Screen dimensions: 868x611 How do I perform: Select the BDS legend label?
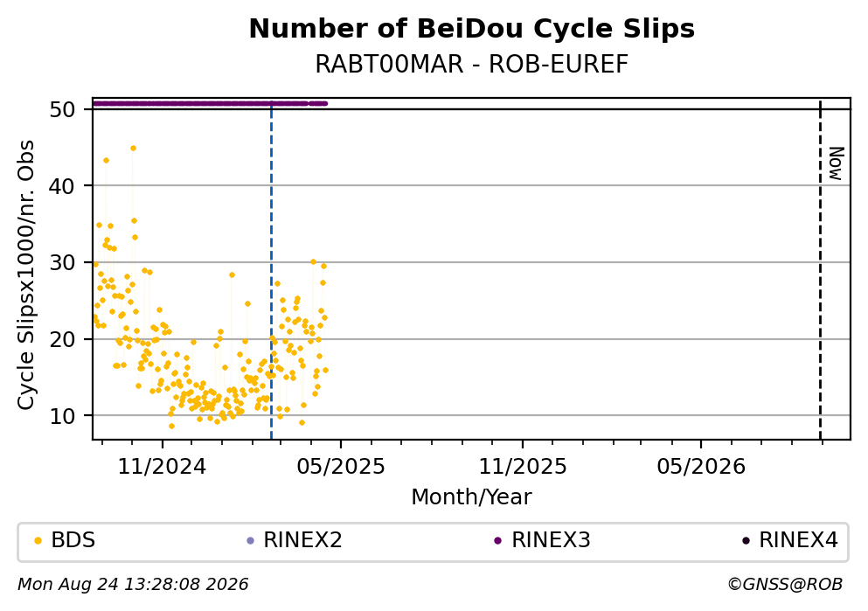(73, 539)
